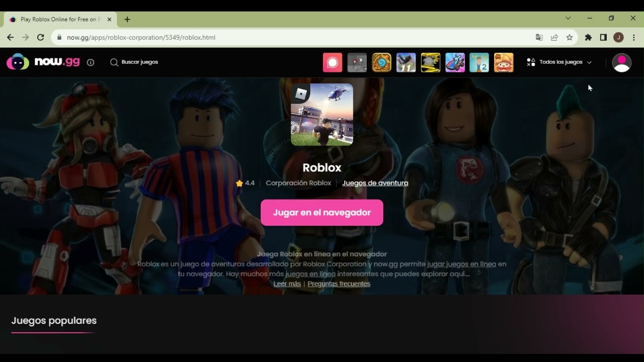Viewport: 644px width, 362px height.
Task: Click the address bar URL
Action: point(141,37)
